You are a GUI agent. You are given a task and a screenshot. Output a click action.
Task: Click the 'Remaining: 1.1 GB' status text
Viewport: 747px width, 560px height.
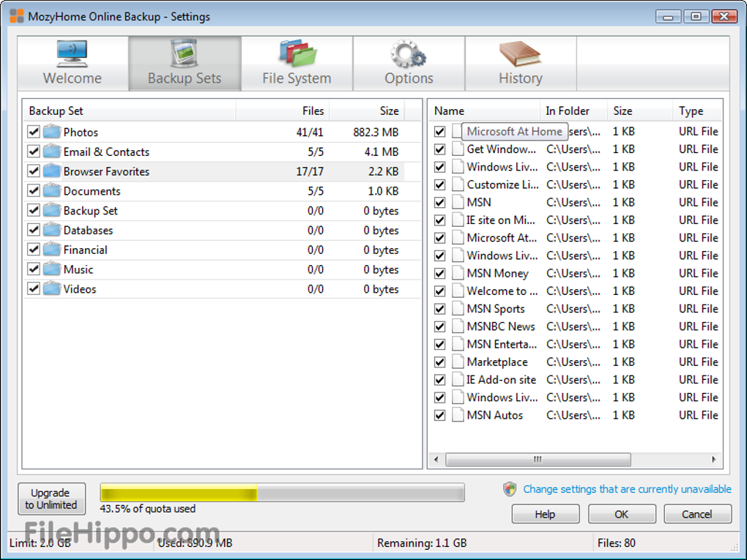point(422,543)
